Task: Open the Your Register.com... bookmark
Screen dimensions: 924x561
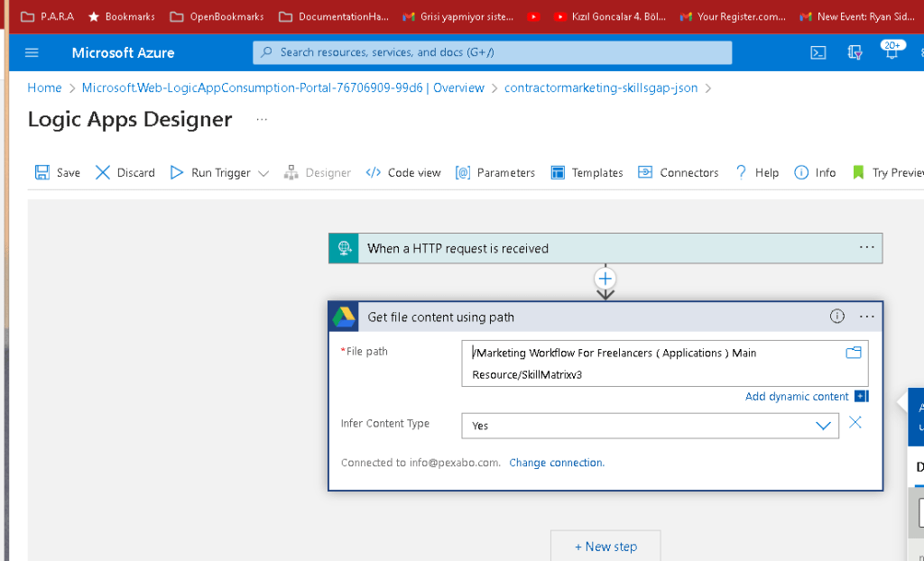Action: click(733, 16)
